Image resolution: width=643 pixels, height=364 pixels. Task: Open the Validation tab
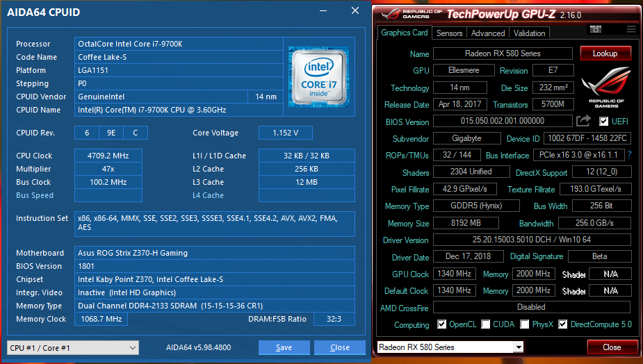pyautogui.click(x=530, y=33)
